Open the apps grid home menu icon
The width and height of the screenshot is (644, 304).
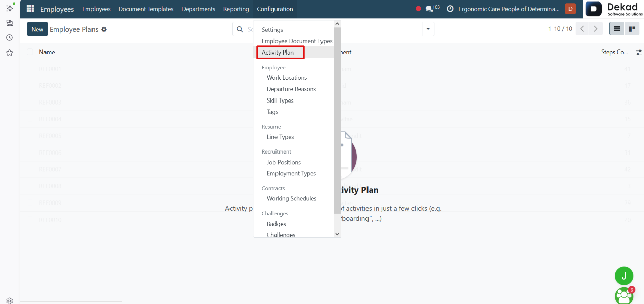pyautogui.click(x=30, y=9)
